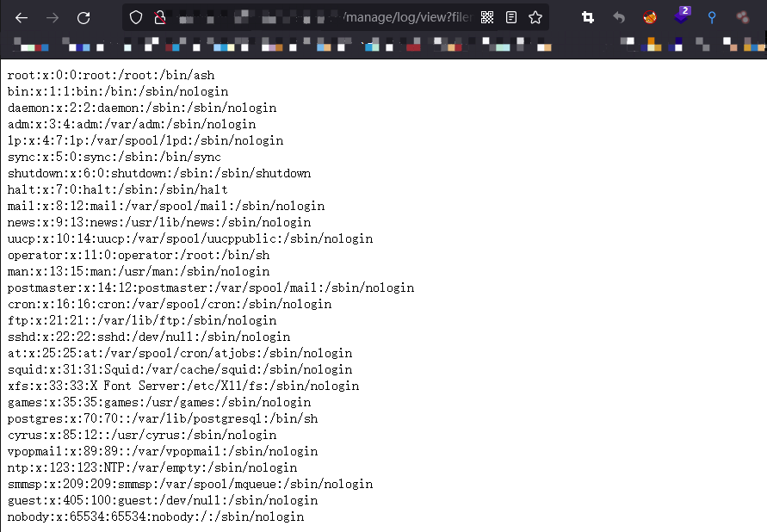Click the forward navigation arrow
Screen dimensions: 767x532
pos(52,16)
